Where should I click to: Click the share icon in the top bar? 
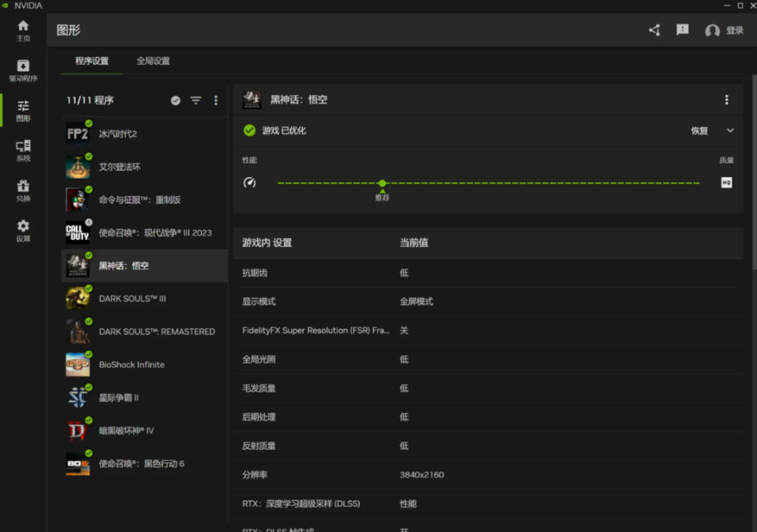pyautogui.click(x=654, y=29)
